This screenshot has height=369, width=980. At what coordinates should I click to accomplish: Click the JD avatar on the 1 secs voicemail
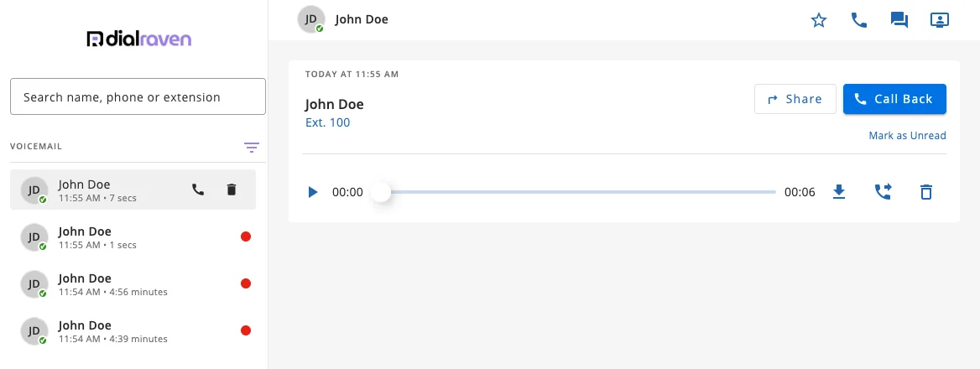pyautogui.click(x=34, y=237)
